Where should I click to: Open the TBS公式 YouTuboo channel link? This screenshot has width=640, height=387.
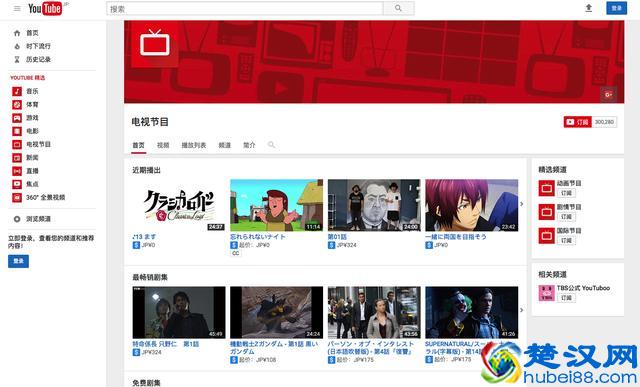point(583,288)
